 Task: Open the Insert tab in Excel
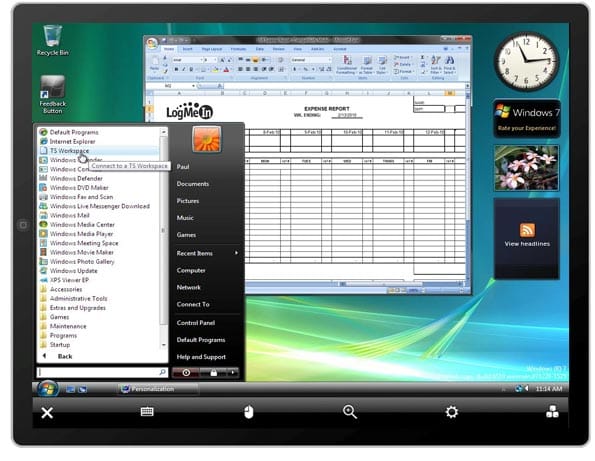[187, 49]
